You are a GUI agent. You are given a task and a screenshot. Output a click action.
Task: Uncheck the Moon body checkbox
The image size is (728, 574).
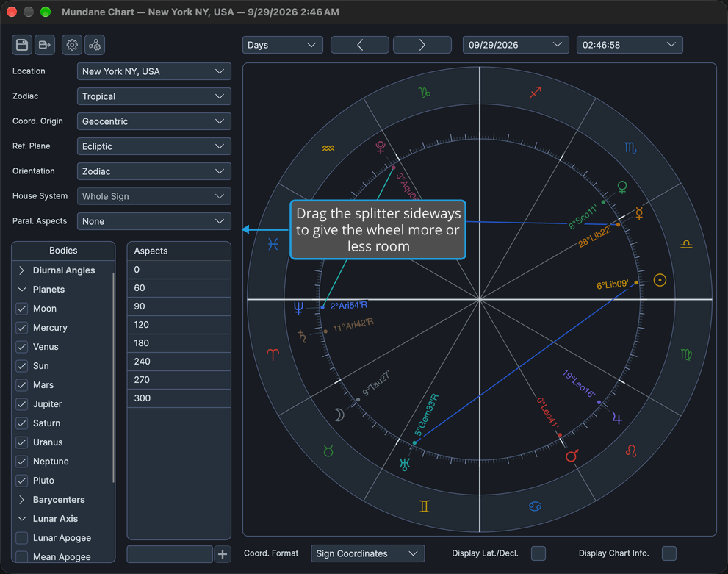[22, 309]
